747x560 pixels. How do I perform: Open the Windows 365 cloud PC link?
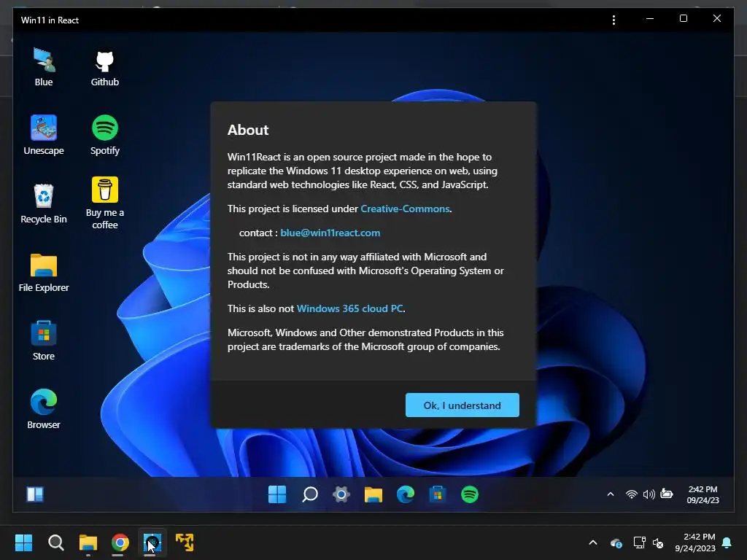point(349,308)
